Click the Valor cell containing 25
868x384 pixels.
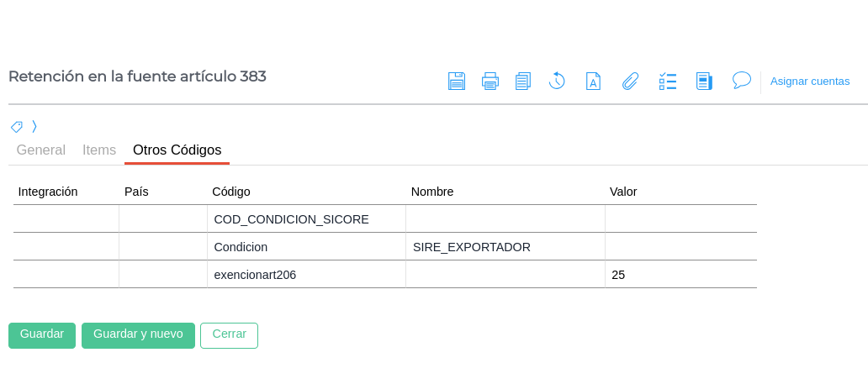click(680, 275)
